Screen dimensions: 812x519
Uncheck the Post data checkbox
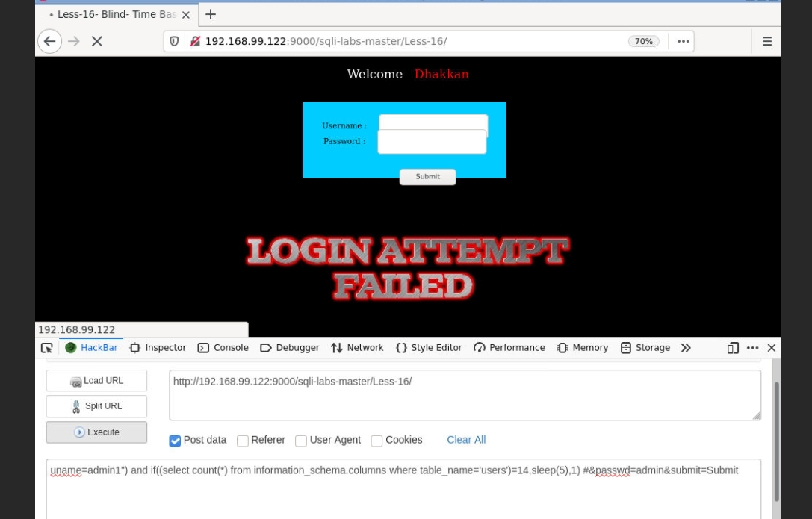pos(175,441)
